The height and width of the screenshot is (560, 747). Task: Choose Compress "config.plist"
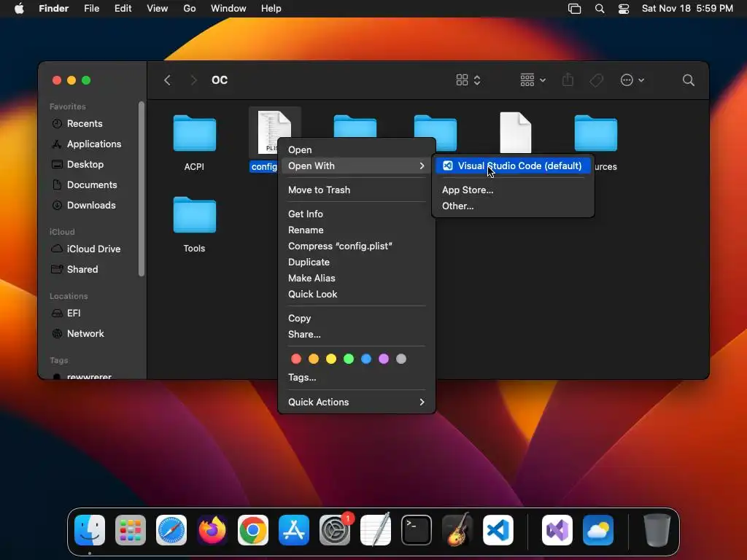[x=356, y=246]
